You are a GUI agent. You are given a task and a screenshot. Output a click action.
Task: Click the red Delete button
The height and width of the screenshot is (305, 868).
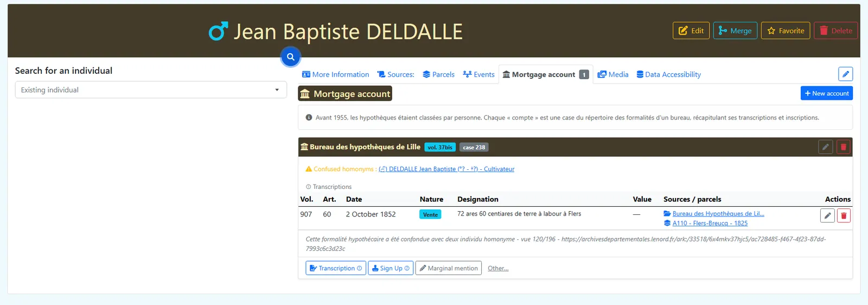[x=835, y=30]
